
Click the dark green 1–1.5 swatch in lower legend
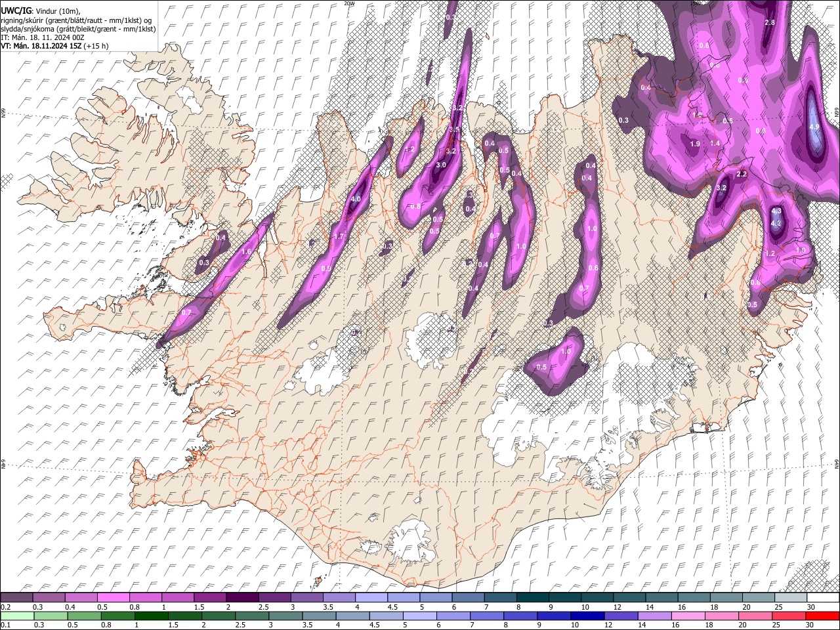click(x=151, y=616)
